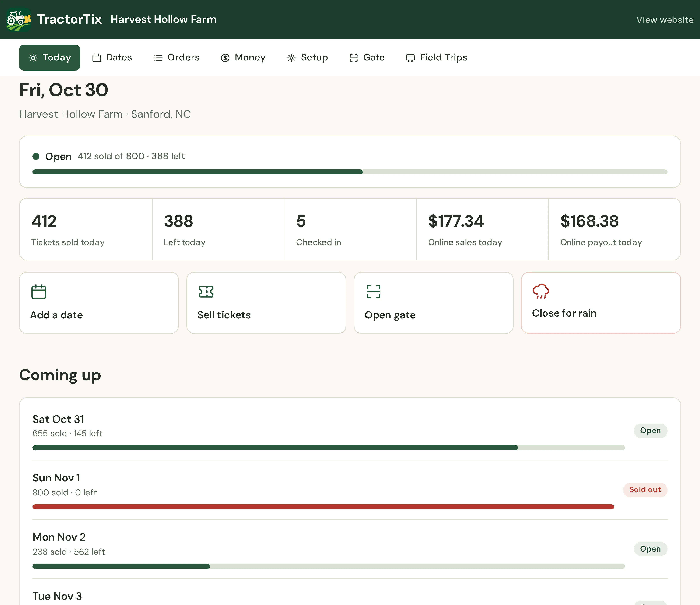
Task: Click the Add a date button
Action: [99, 303]
